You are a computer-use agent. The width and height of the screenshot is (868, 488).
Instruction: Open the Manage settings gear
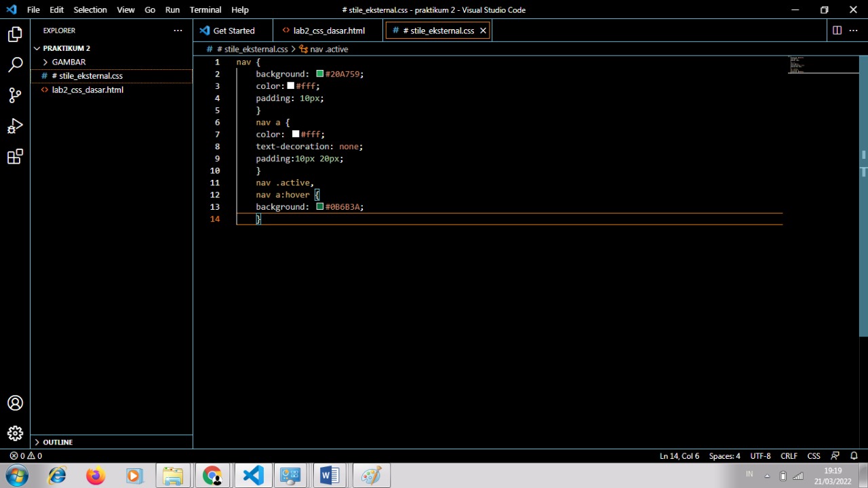(15, 433)
